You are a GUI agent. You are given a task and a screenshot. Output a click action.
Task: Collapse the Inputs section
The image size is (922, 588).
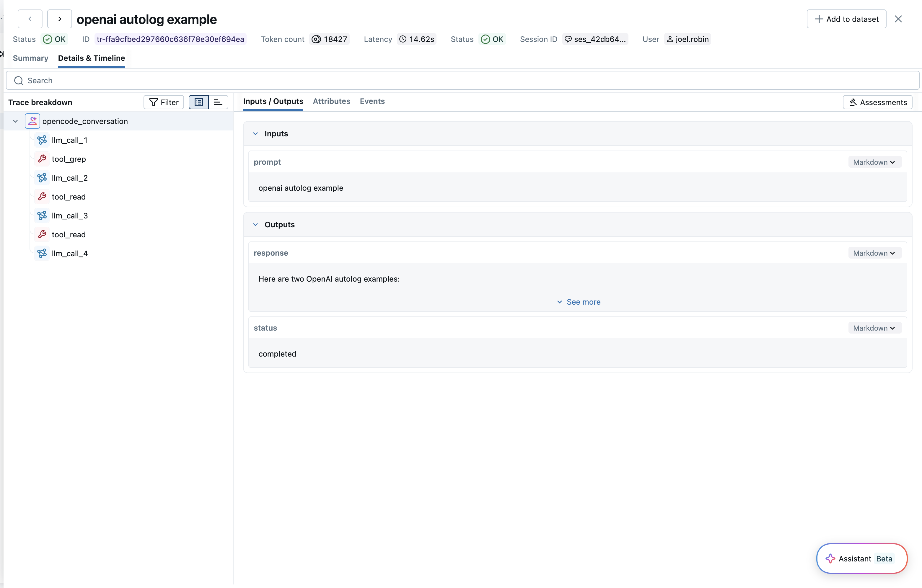point(255,133)
